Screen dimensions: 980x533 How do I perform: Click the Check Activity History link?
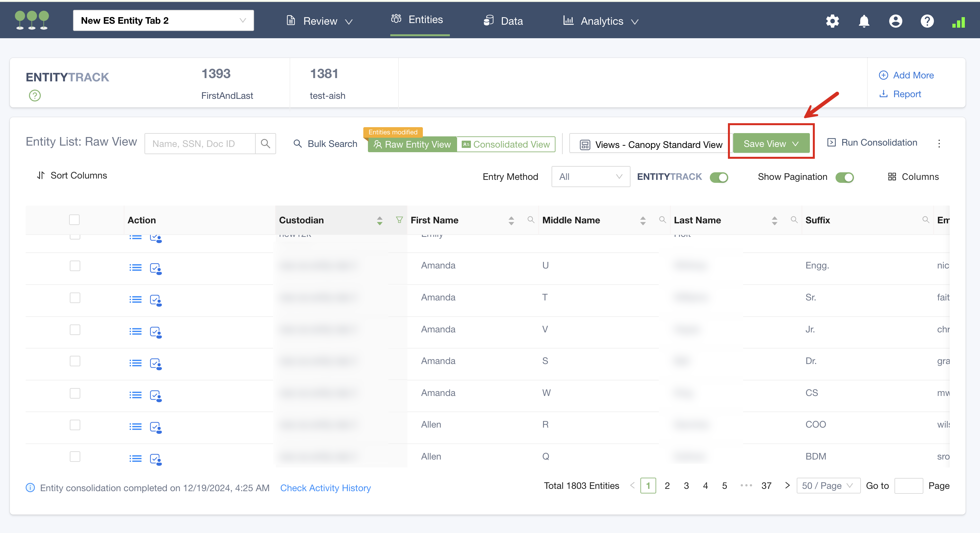[325, 488]
